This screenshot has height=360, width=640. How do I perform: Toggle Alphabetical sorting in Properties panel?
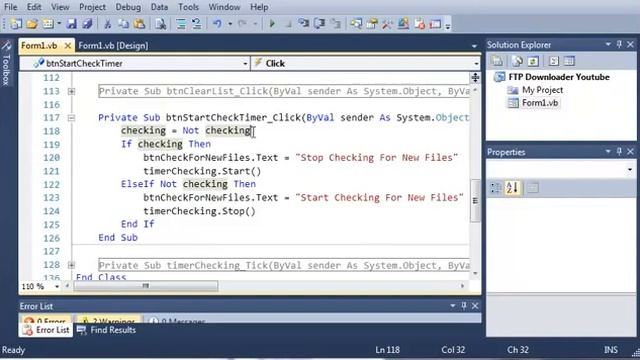coord(512,188)
